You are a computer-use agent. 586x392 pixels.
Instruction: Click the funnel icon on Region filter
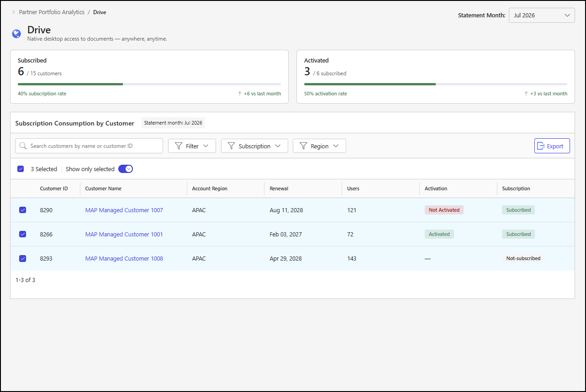(303, 146)
